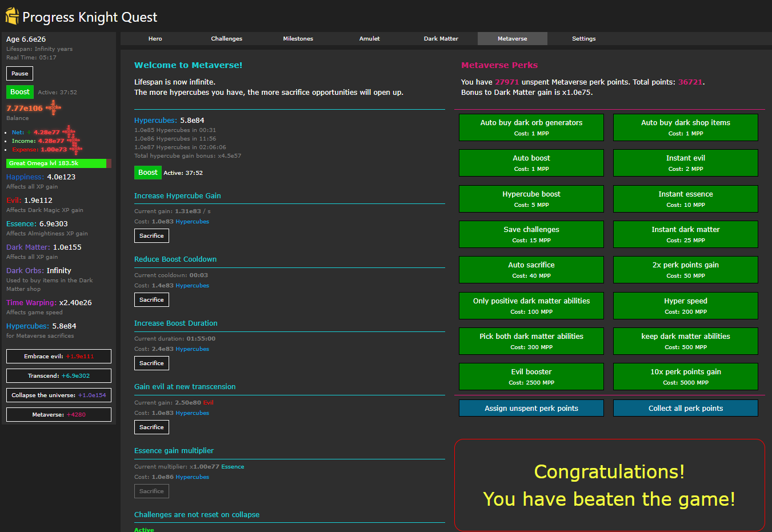Toggle the Hypercube boost perk

(531, 199)
